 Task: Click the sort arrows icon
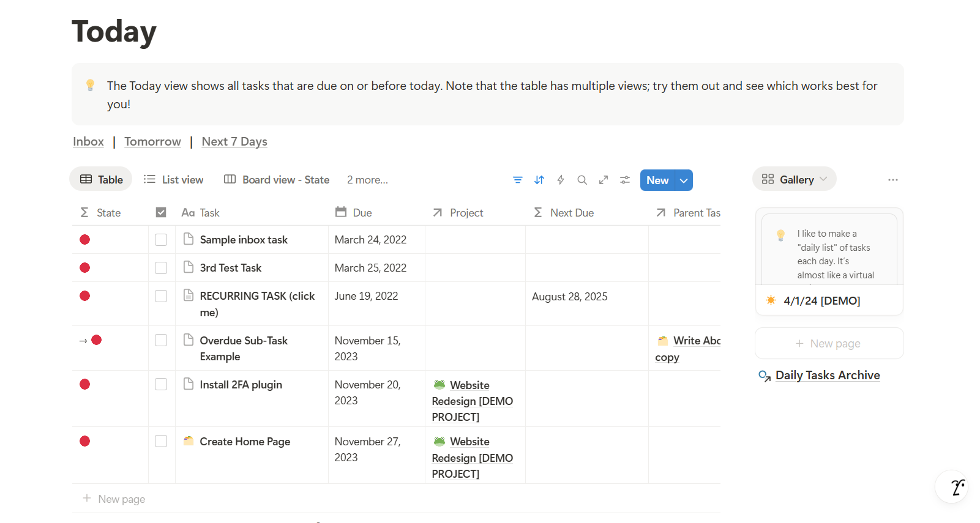[539, 180]
